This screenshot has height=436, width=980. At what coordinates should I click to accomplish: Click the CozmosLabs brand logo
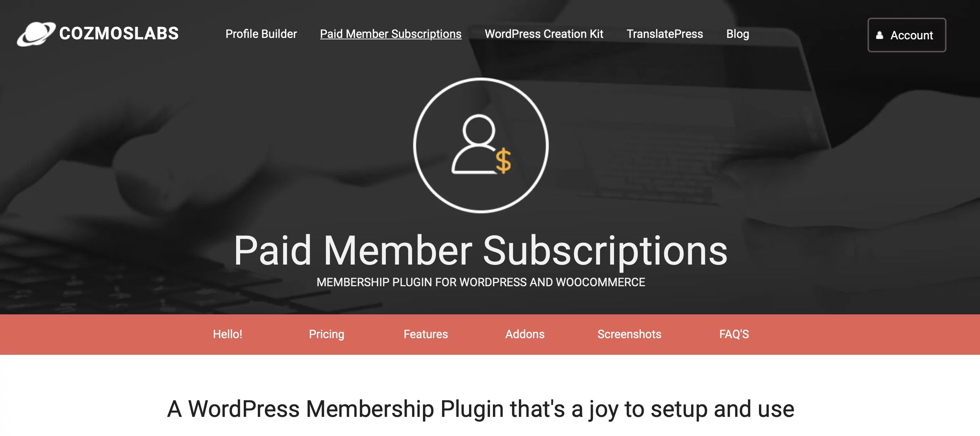point(97,34)
